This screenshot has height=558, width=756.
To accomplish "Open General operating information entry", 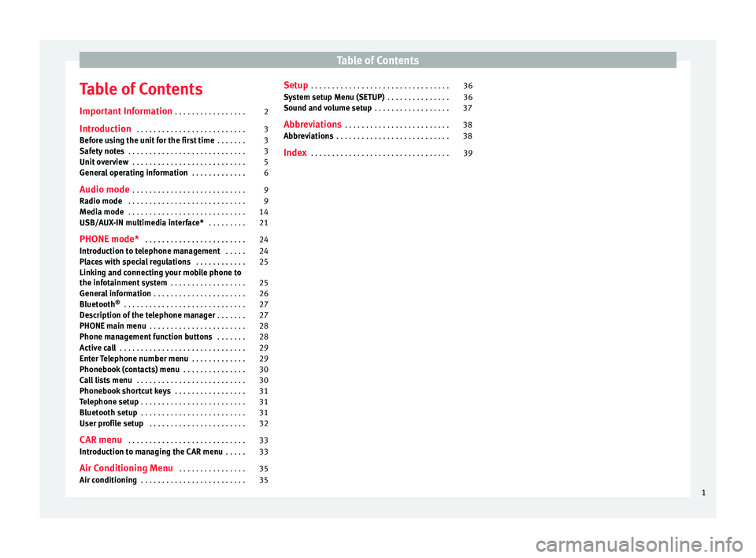I will pyautogui.click(x=134, y=173).
